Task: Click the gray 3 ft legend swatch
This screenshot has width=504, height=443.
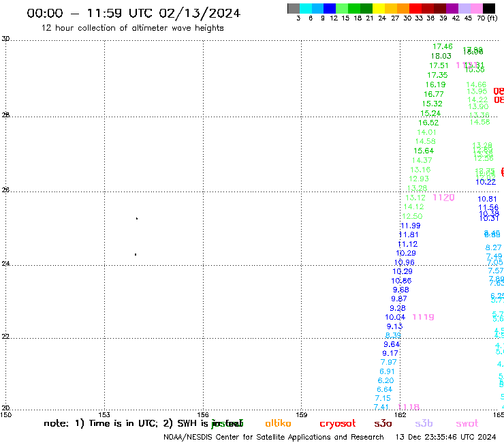Action: 294,8
